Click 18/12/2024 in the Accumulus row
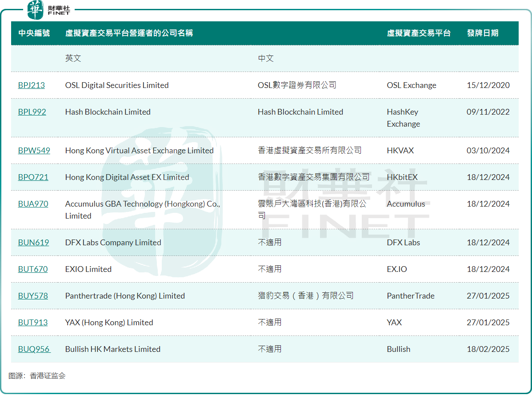532x403 pixels. [488, 204]
